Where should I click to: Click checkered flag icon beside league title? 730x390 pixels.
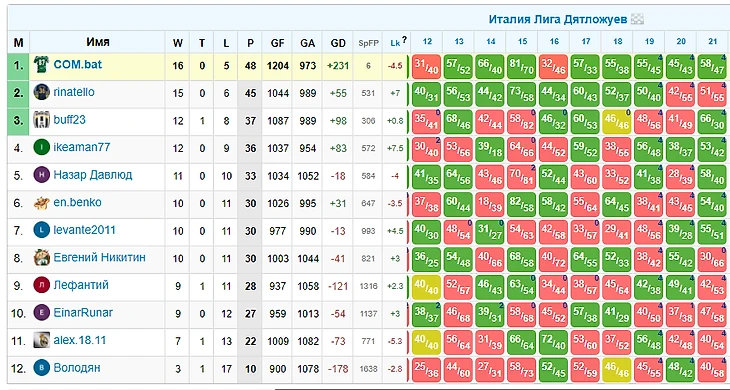click(x=637, y=19)
